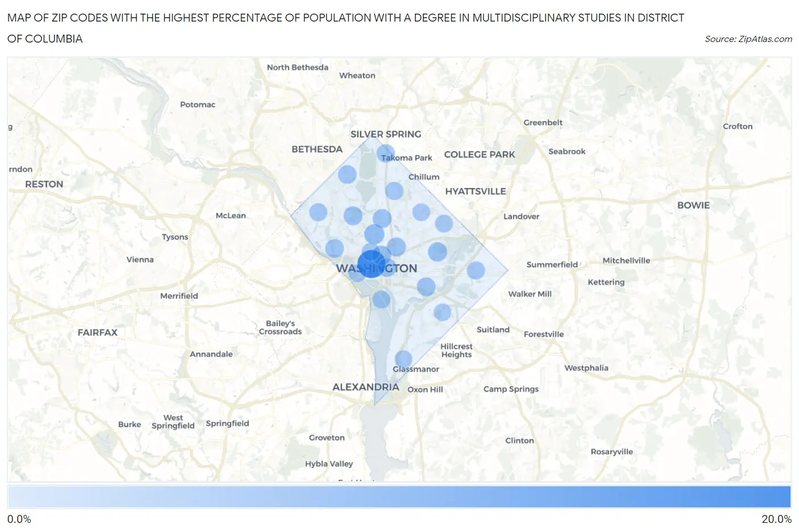Image resolution: width=799 pixels, height=532 pixels.
Task: Click the Bailey's Crossroads map label
Action: coord(281,328)
